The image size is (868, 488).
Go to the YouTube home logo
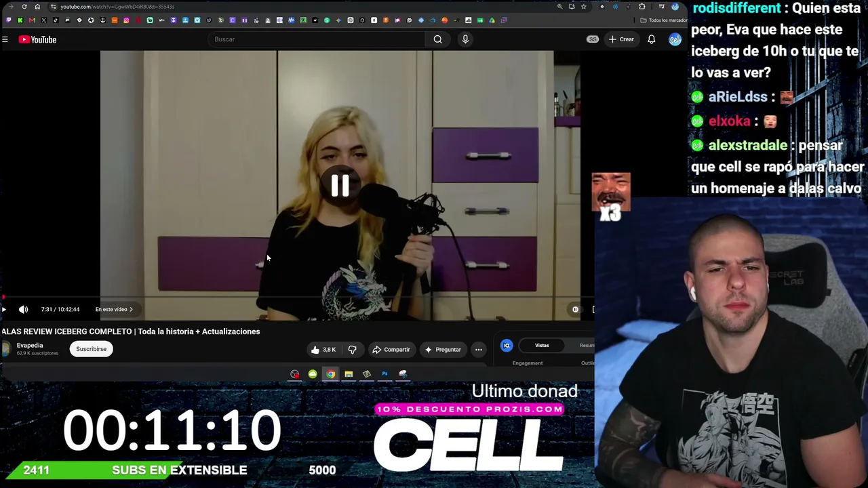(37, 39)
